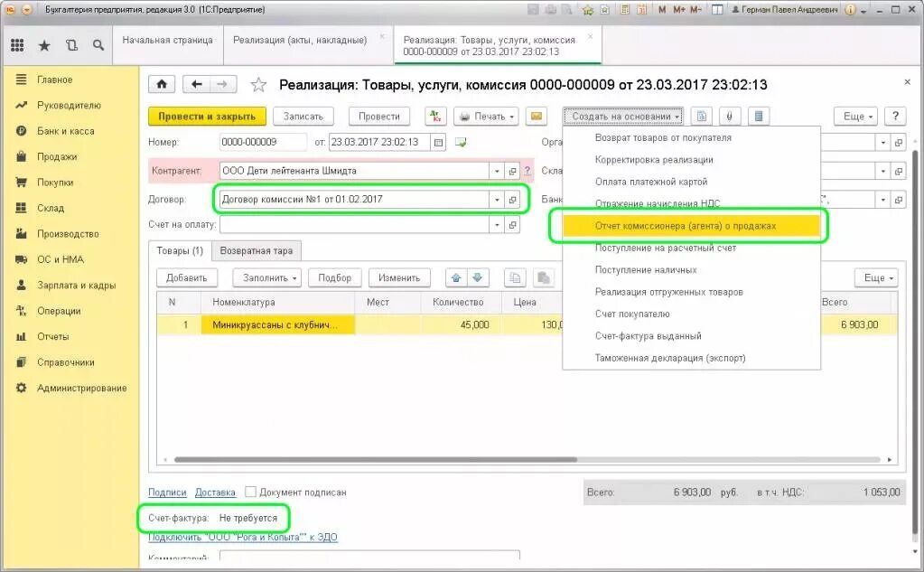Click Подбор button

tap(334, 277)
